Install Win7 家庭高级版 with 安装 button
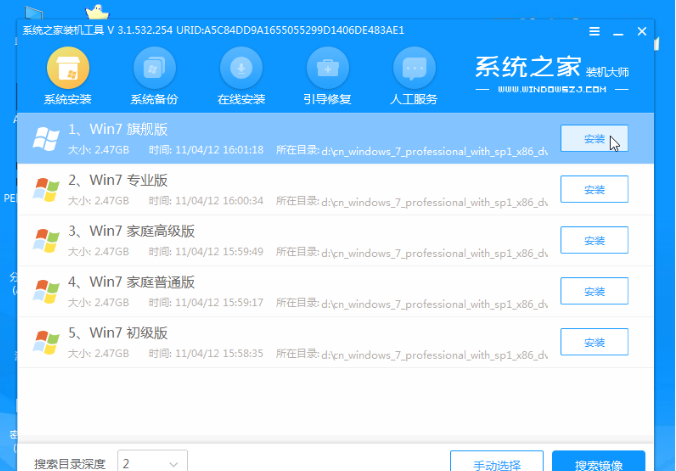 594,240
